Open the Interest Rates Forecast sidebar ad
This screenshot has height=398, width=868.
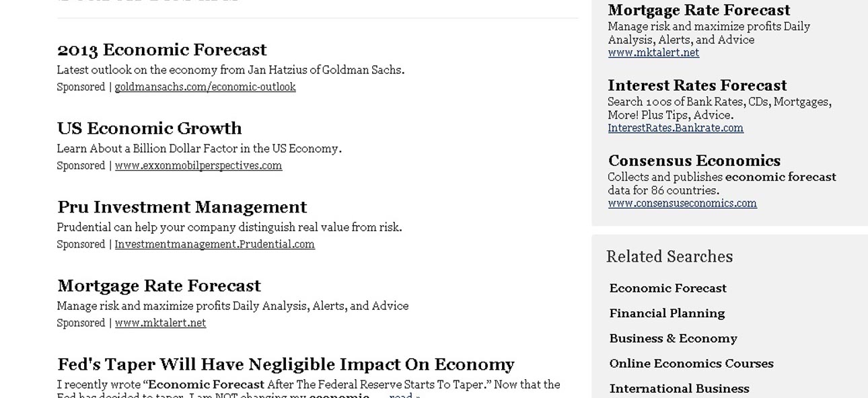696,85
